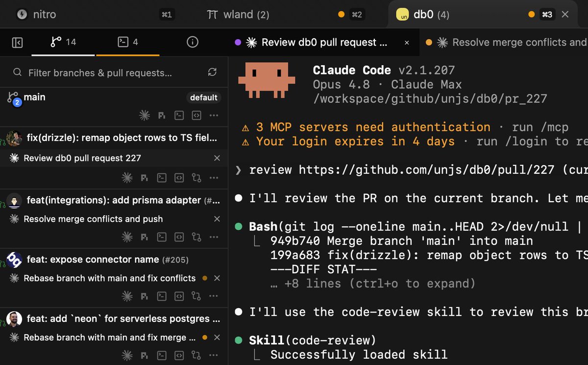Screen dimensions: 588x365
Task: Open fix(drizzle) branch in code editor
Action: (x=179, y=178)
